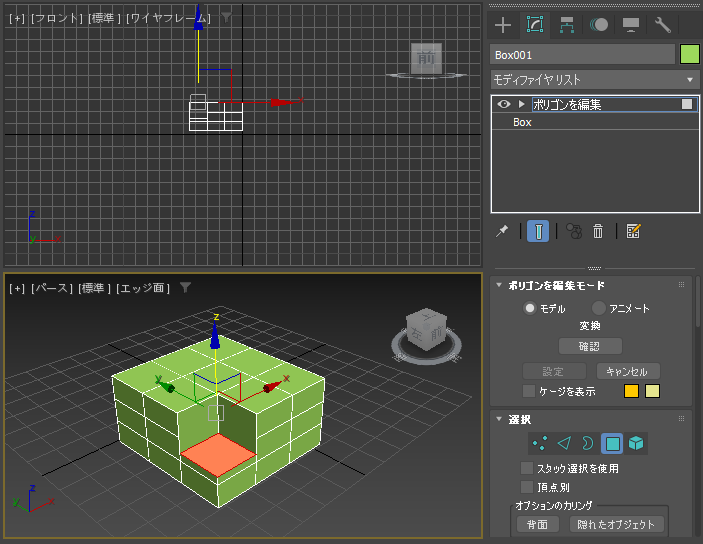Click Make Unique icon
703x544 pixels.
point(573,231)
